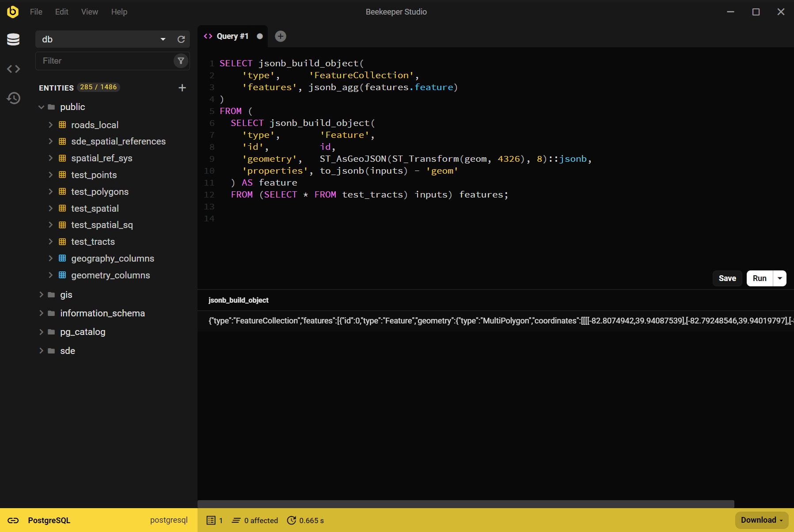This screenshot has width=794, height=532.
Task: Open the Download results menu
Action: pos(761,520)
